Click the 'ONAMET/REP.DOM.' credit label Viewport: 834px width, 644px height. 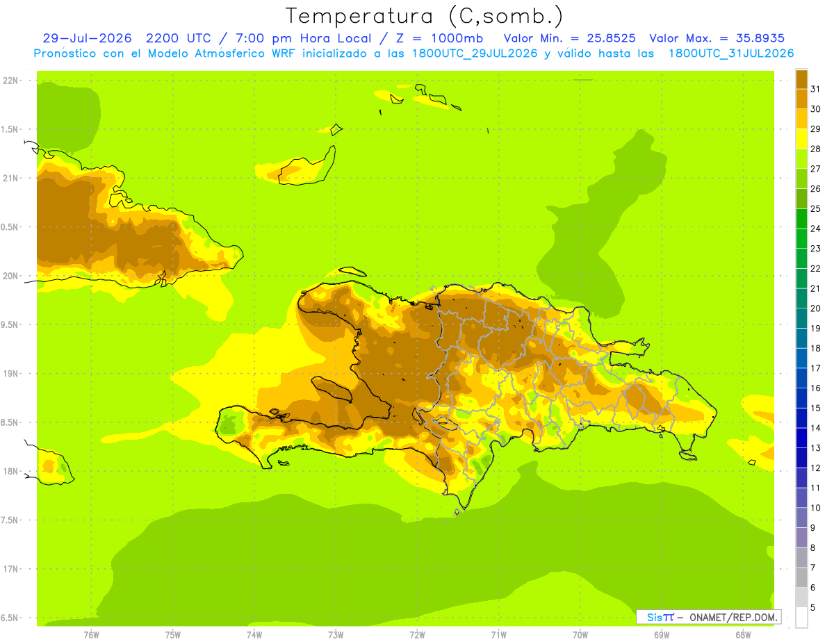[x=732, y=617]
